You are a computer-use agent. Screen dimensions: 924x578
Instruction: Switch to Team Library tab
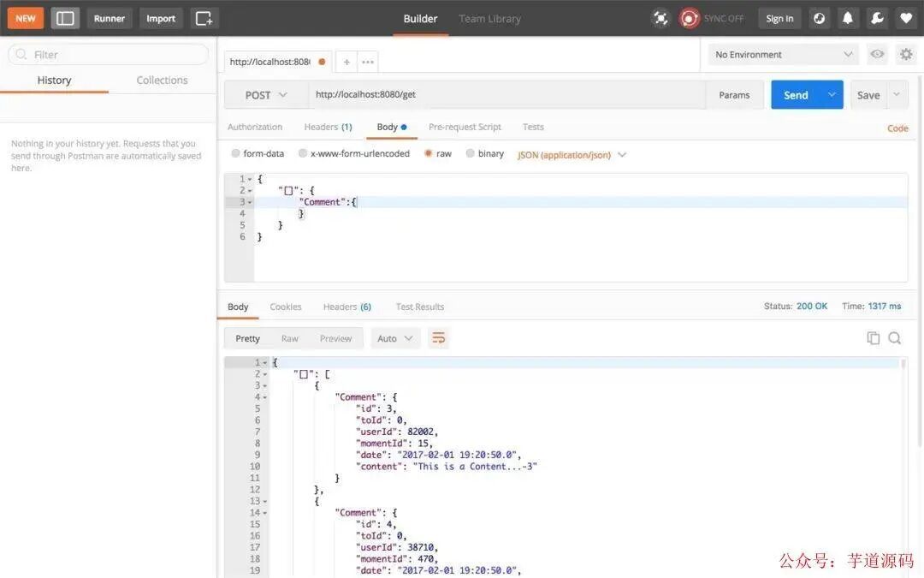tap(489, 19)
